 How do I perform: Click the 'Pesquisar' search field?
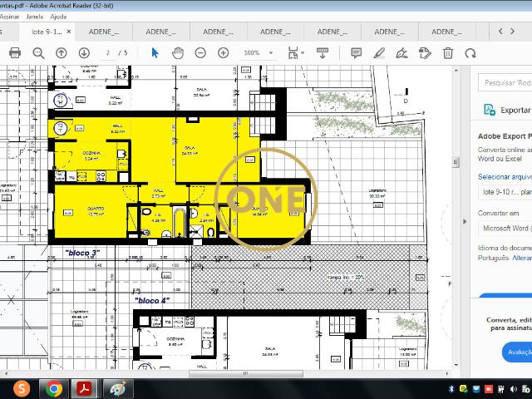pyautogui.click(x=507, y=83)
